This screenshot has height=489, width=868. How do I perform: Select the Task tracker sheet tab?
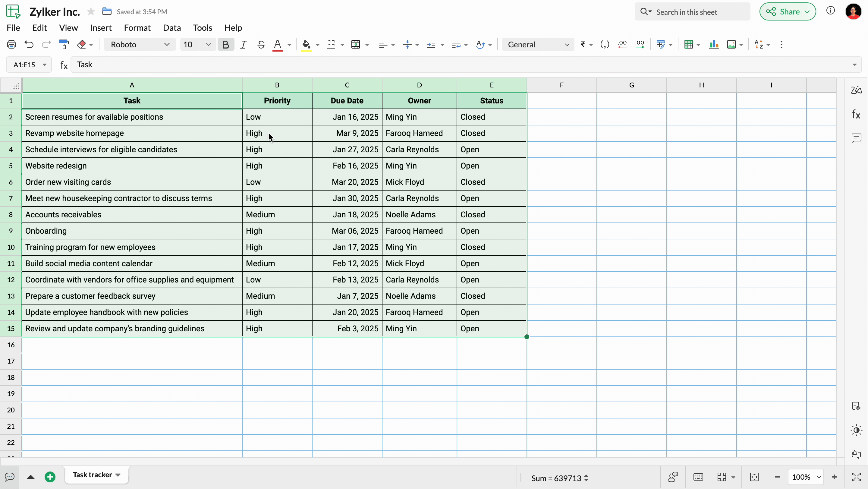point(92,475)
